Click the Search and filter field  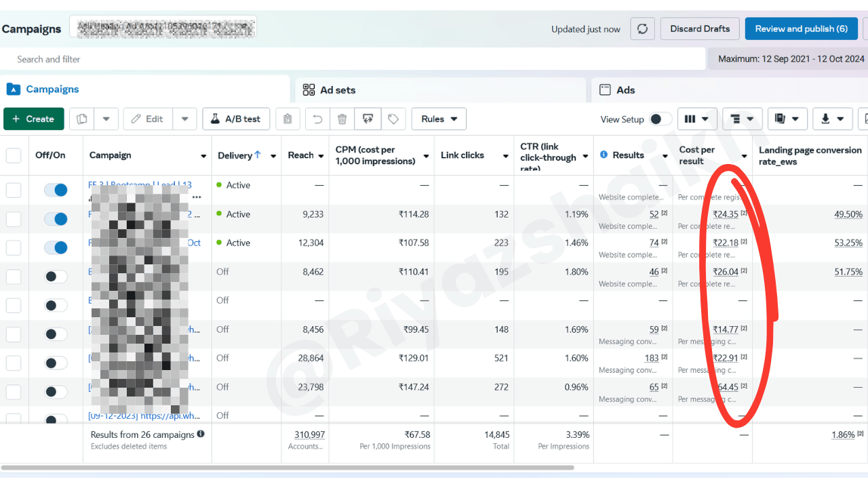pos(353,60)
